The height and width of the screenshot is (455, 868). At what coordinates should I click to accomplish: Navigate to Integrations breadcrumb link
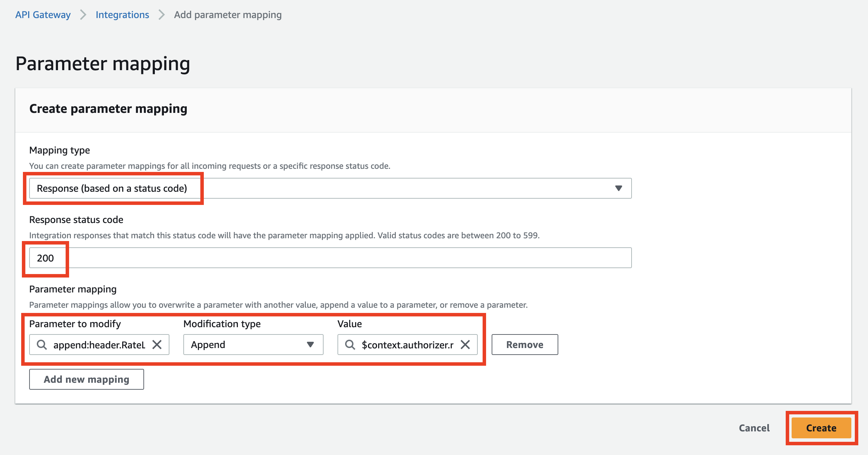pyautogui.click(x=122, y=15)
